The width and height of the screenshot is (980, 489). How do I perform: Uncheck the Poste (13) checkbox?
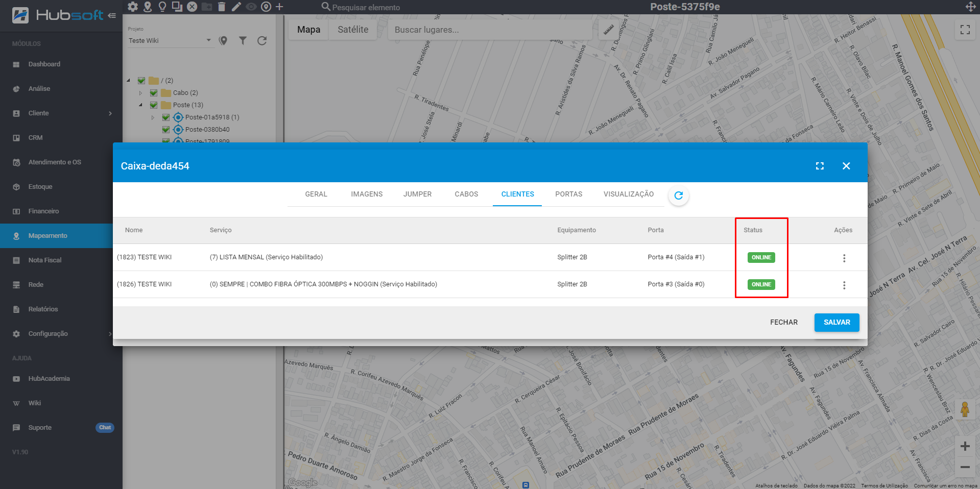pyautogui.click(x=154, y=105)
